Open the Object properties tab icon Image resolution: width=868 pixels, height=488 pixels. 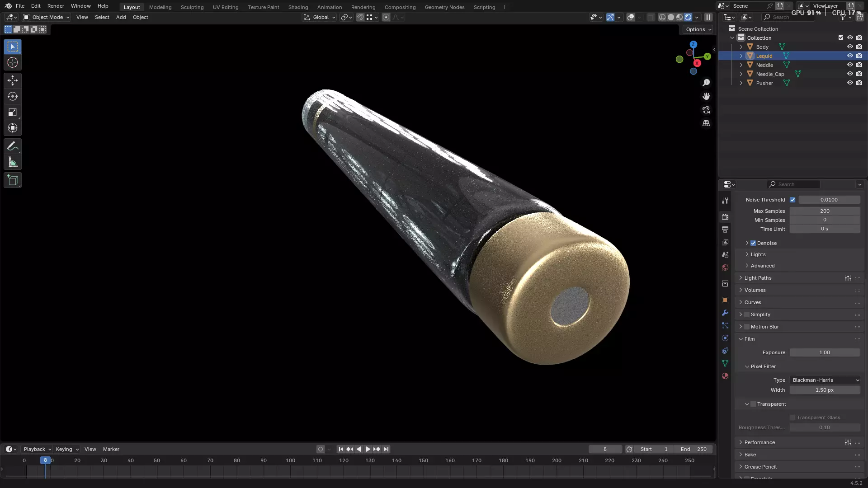(725, 300)
